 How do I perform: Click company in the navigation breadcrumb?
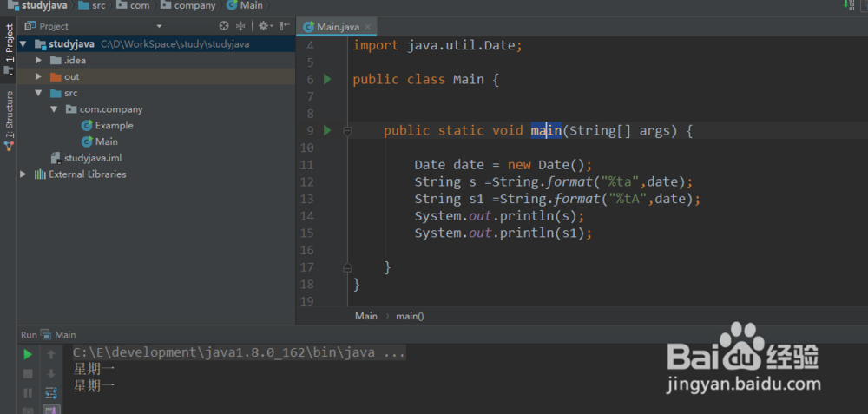pos(194,5)
